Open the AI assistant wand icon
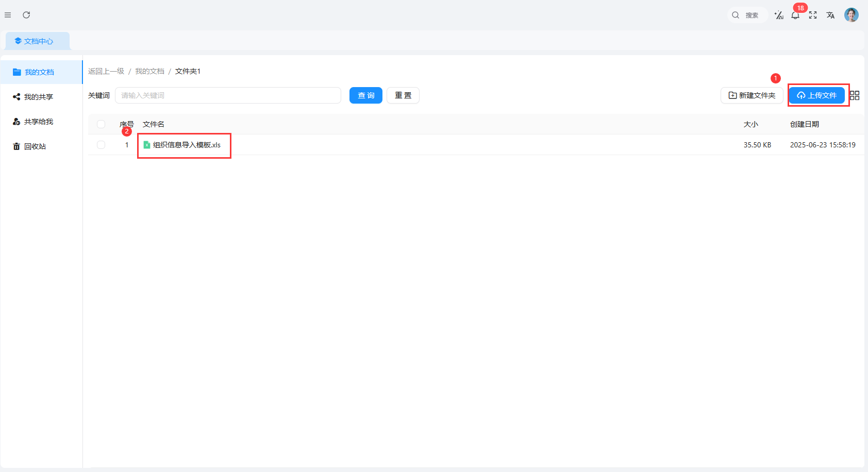Viewport: 868px width, 472px height. pyautogui.click(x=779, y=15)
